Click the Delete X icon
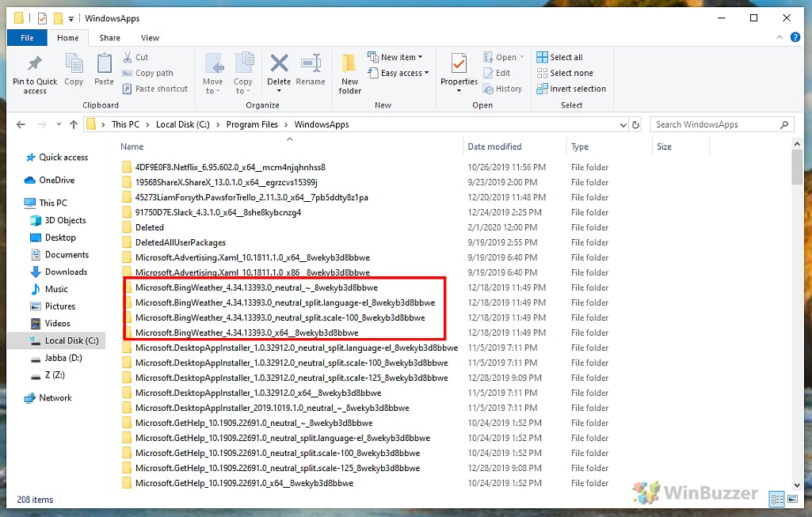The image size is (812, 517). coord(279,63)
